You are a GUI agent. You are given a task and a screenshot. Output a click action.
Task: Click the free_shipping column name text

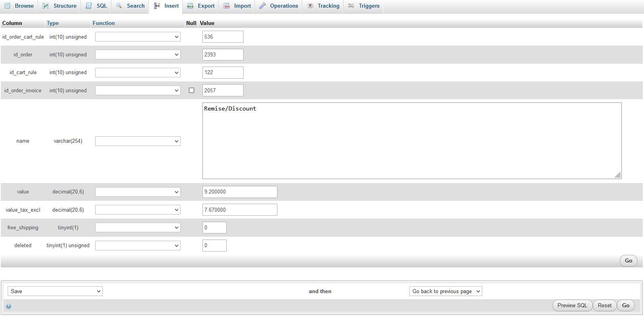[23, 227]
